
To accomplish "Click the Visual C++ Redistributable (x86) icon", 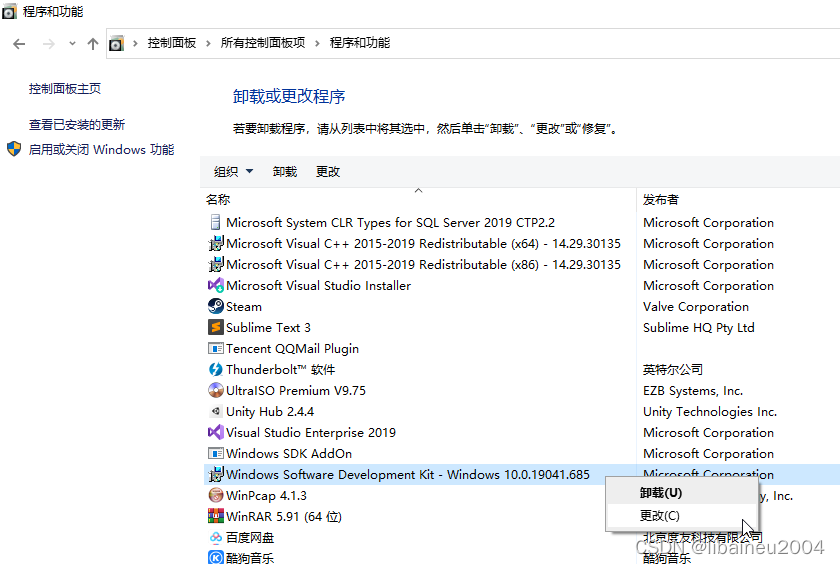I will (x=215, y=265).
